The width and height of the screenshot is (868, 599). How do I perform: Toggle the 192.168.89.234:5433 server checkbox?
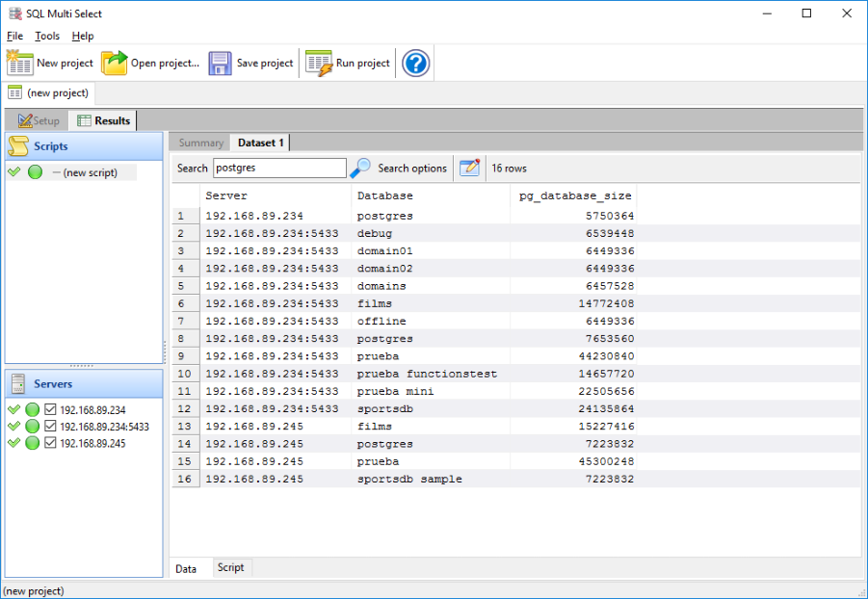pyautogui.click(x=50, y=427)
